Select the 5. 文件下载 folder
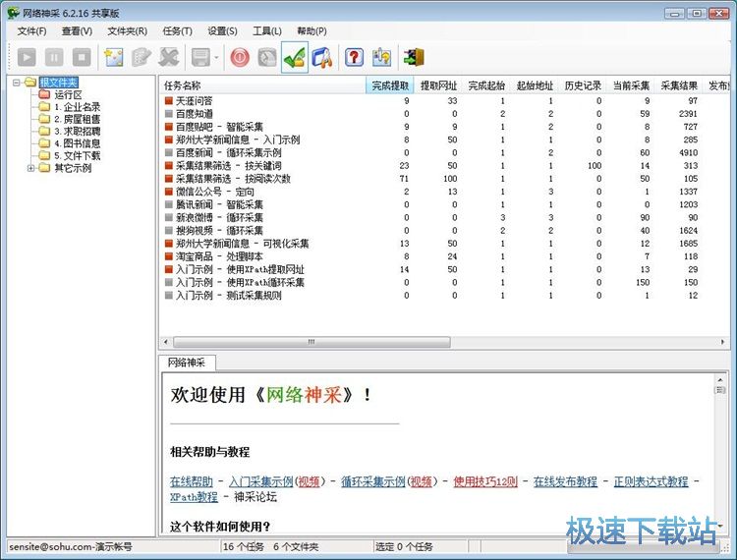737x560 pixels. [77, 155]
